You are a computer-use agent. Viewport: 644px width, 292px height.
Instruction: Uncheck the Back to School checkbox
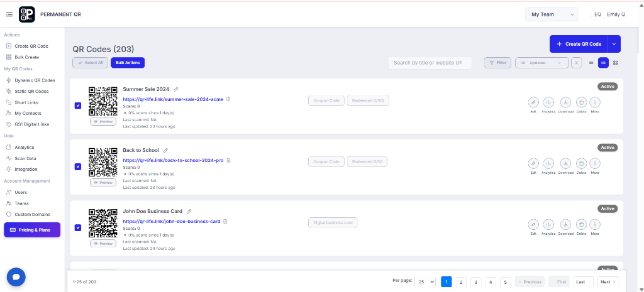pos(78,167)
